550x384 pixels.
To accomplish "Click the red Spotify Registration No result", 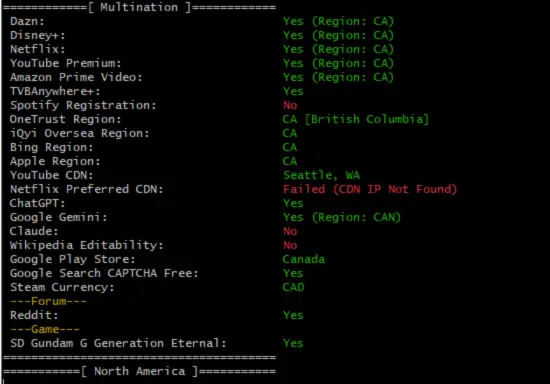I will (290, 105).
